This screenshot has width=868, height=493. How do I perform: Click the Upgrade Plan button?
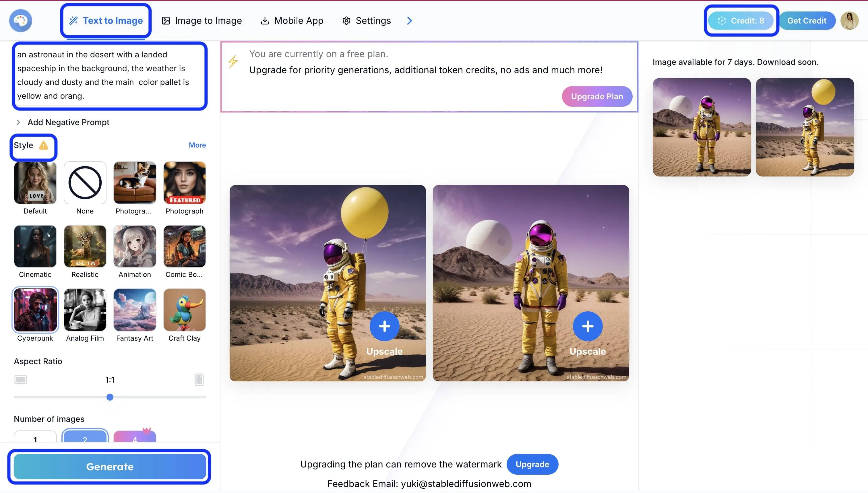coord(597,96)
